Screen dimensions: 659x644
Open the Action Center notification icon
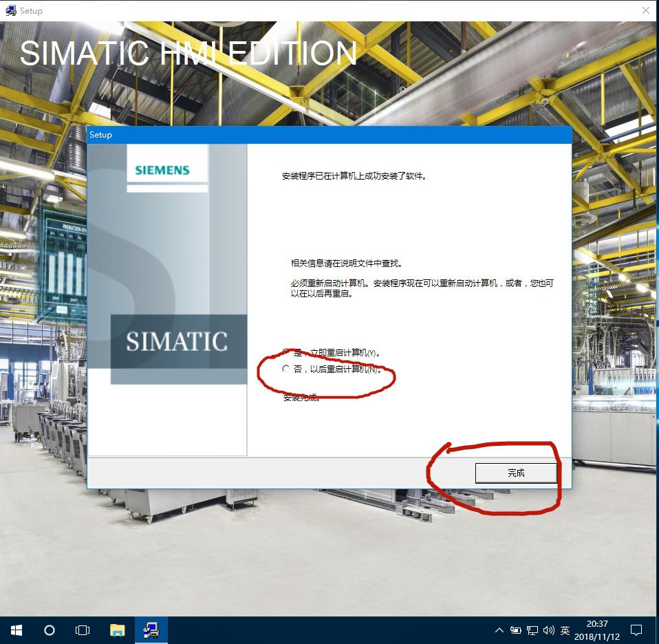[x=636, y=630]
